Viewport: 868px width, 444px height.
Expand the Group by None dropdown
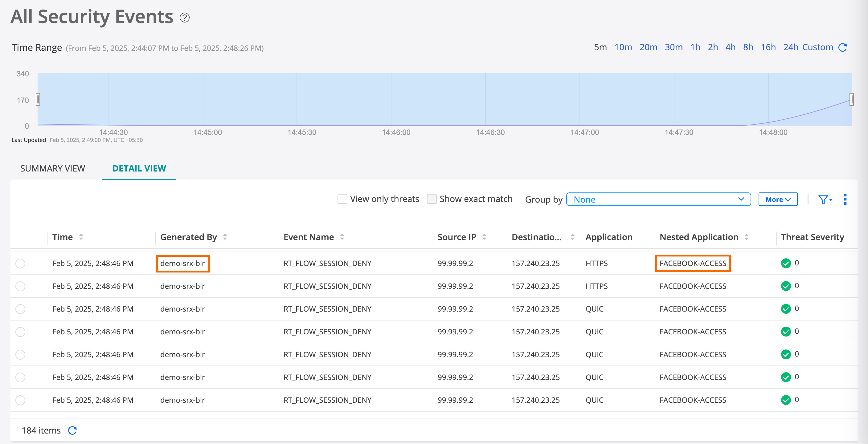tap(658, 199)
